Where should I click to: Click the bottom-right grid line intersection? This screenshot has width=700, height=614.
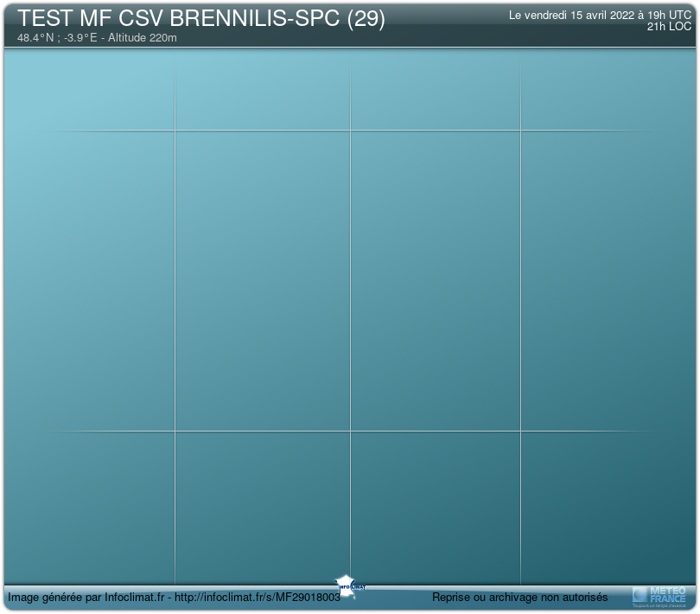pyautogui.click(x=520, y=431)
